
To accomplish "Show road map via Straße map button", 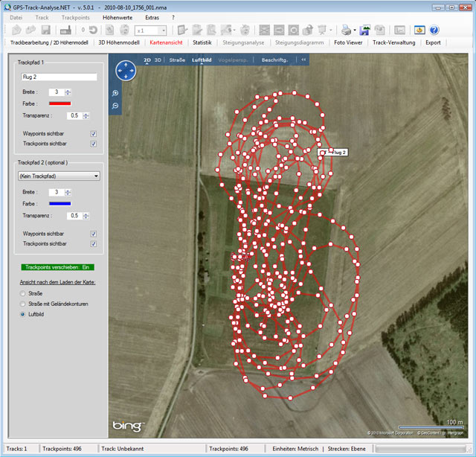I will click(177, 60).
